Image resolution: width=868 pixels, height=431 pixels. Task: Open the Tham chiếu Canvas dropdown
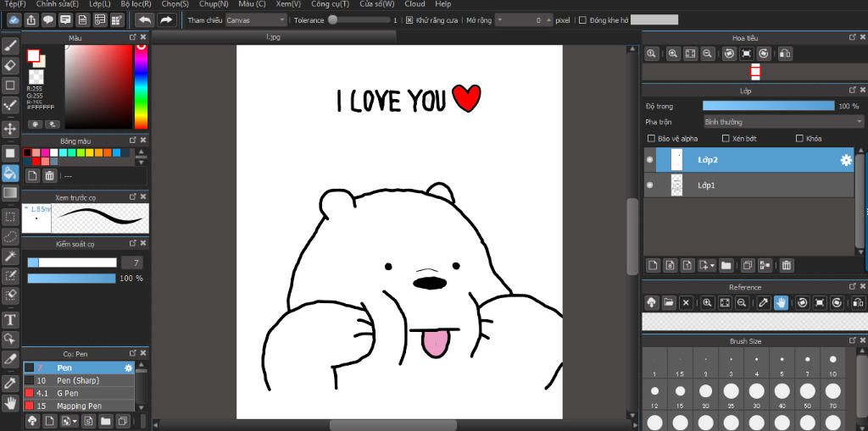tap(256, 20)
